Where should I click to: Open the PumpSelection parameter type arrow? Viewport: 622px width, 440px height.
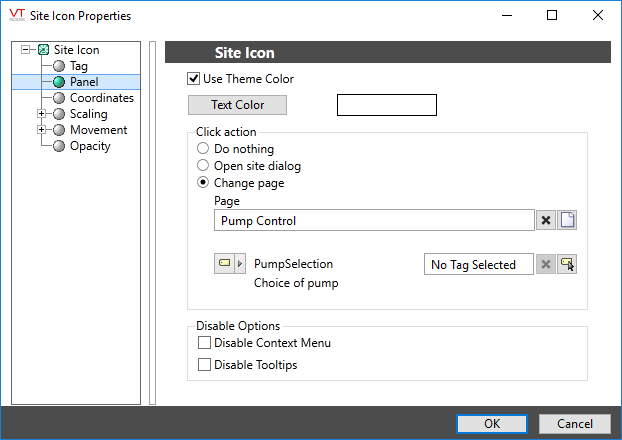pyautogui.click(x=240, y=264)
